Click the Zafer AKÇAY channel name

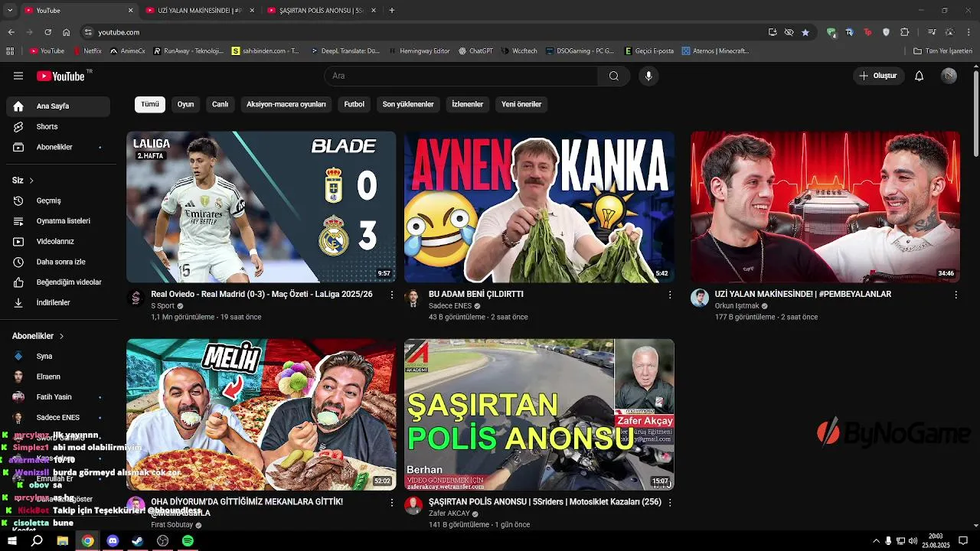tap(449, 514)
